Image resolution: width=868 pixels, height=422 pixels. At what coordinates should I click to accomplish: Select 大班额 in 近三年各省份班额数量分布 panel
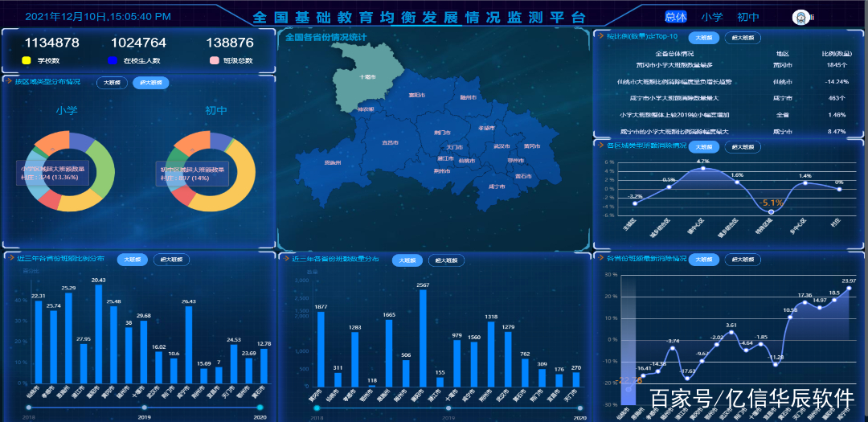click(408, 260)
